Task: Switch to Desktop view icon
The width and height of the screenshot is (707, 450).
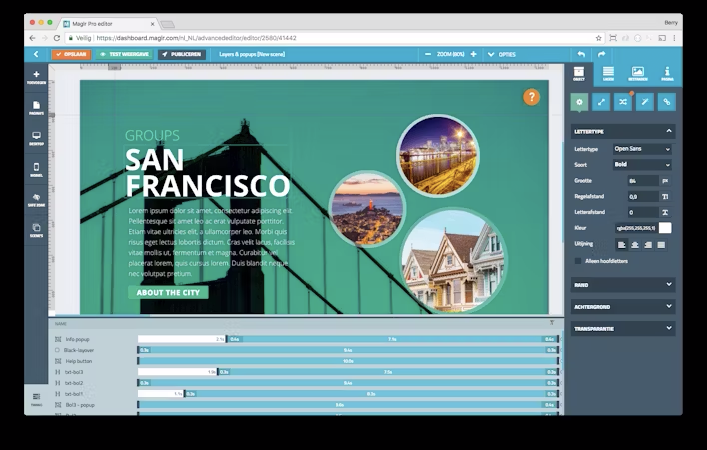Action: pos(37,137)
